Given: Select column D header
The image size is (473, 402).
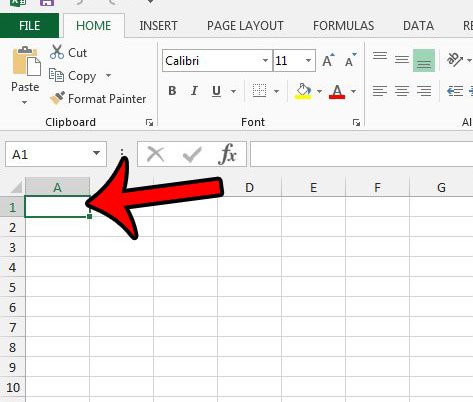Looking at the screenshot, I should [249, 187].
